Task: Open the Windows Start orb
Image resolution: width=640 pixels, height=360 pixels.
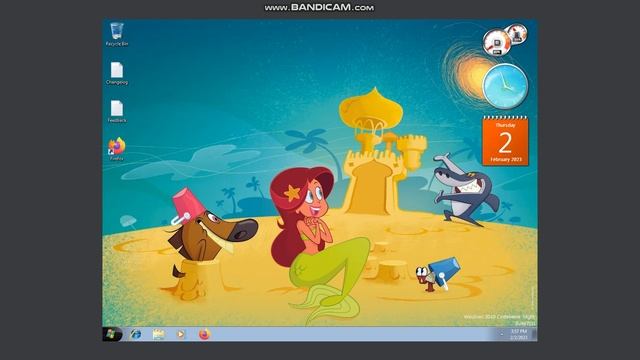Action: tap(111, 334)
